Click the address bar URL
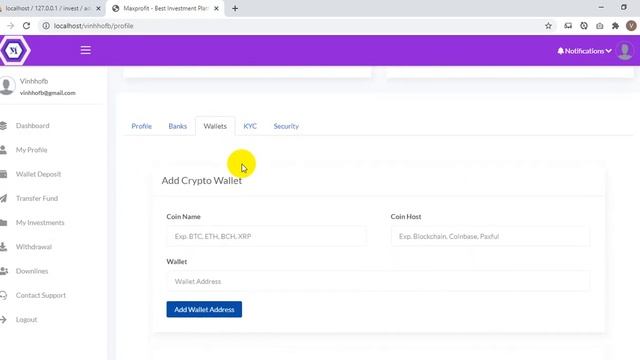This screenshot has width=640, height=360. point(93,26)
